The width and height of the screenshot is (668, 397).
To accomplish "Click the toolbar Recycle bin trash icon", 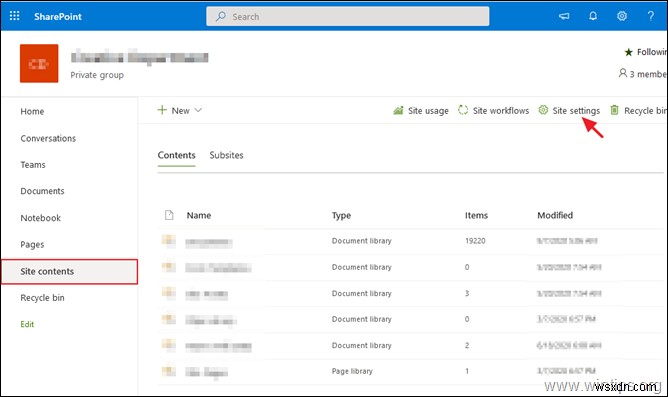I will pyautogui.click(x=614, y=110).
